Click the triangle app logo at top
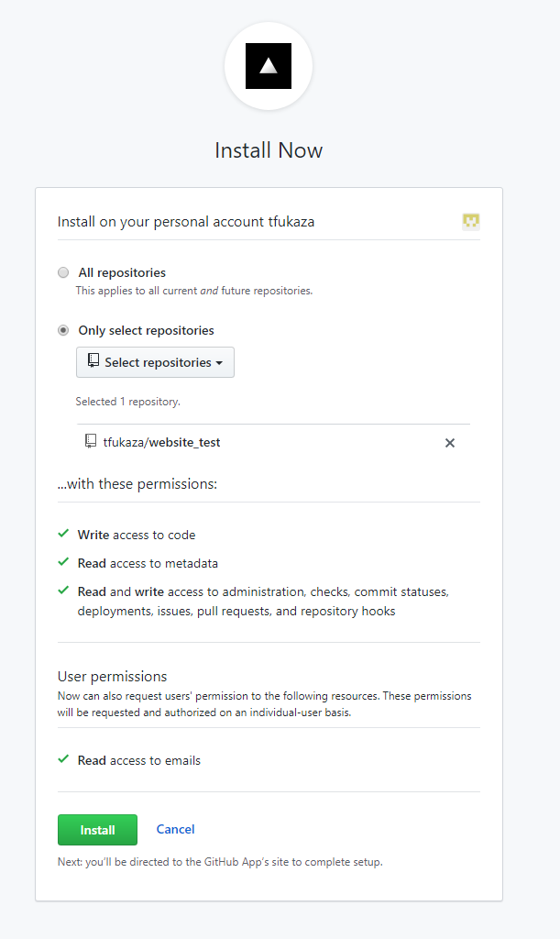The width and height of the screenshot is (560, 939). coord(269,66)
